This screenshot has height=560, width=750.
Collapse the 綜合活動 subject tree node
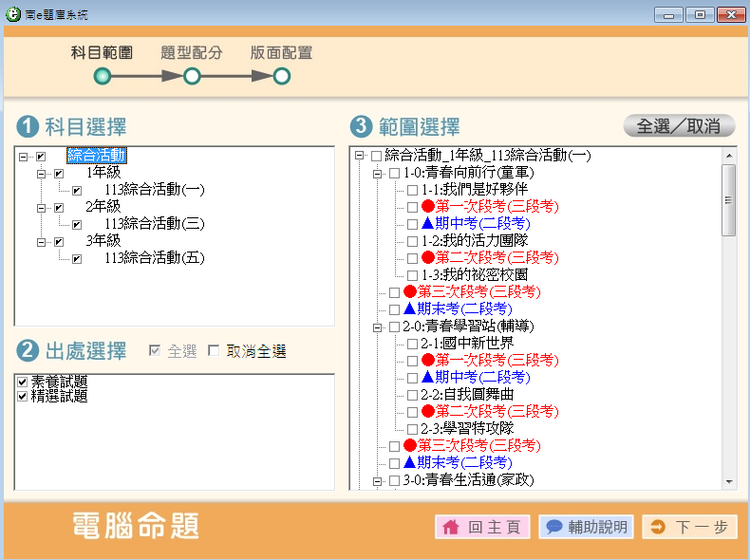click(23, 157)
